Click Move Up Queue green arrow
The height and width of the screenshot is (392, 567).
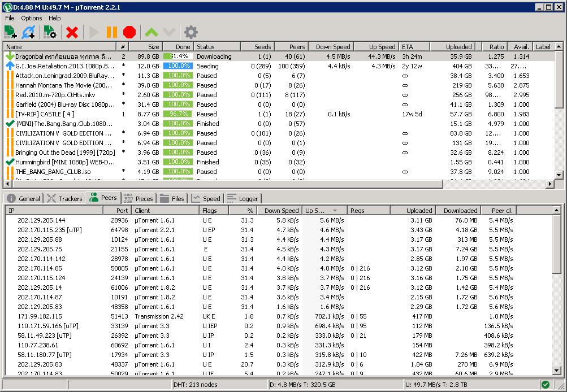(x=151, y=33)
